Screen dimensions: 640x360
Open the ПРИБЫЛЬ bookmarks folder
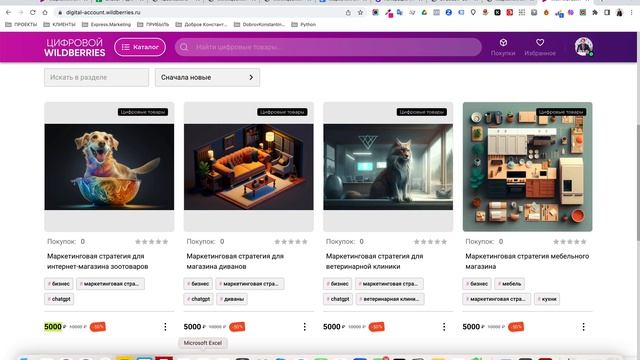[x=153, y=24]
